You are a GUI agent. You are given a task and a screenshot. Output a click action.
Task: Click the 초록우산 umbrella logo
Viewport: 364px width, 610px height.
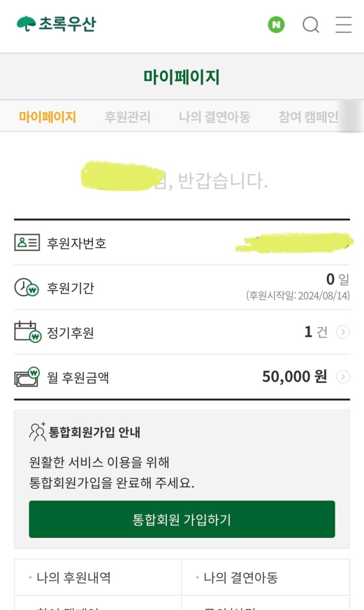point(56,24)
